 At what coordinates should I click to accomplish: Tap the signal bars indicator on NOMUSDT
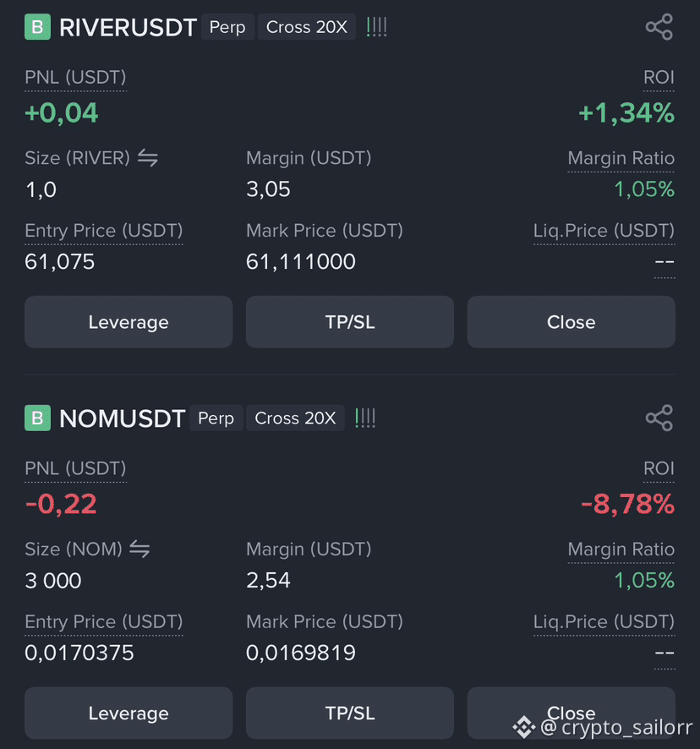point(365,418)
